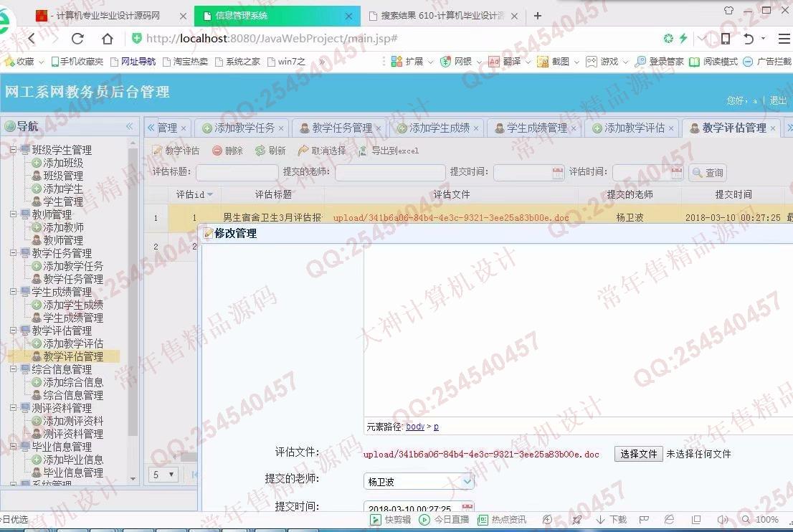Click the navigation tree vertical scrollbar
This screenshot has width=793, height=532.
(133, 291)
